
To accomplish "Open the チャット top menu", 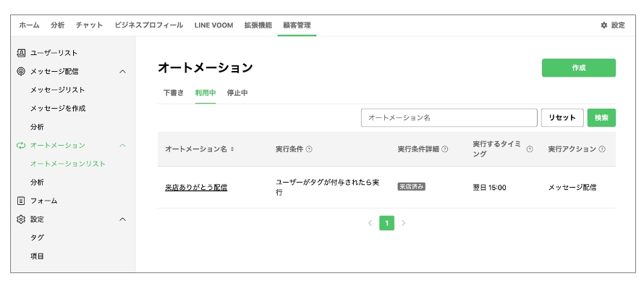I will pyautogui.click(x=89, y=25).
